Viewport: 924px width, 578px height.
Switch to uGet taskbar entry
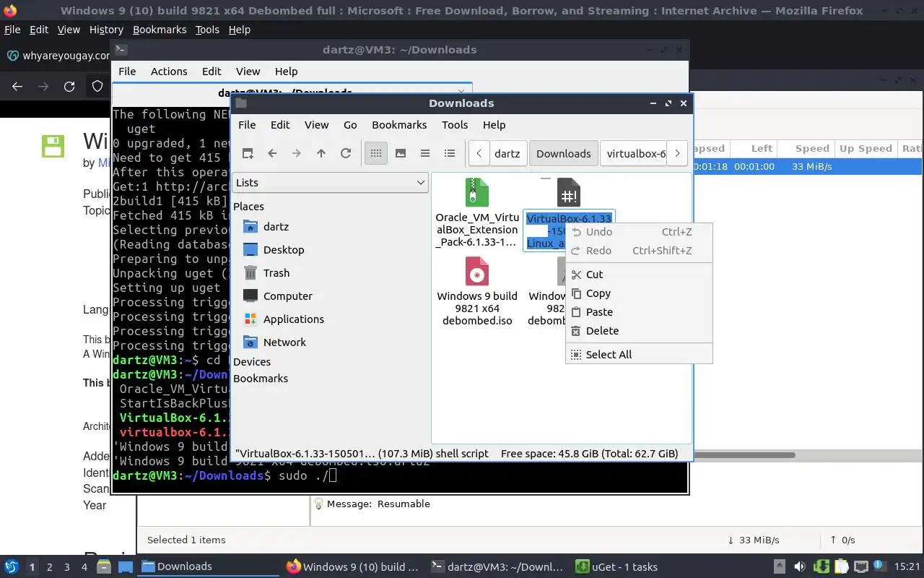[x=618, y=566]
